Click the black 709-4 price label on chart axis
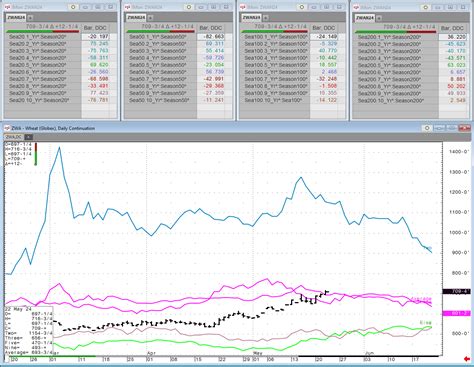 [x=456, y=292]
